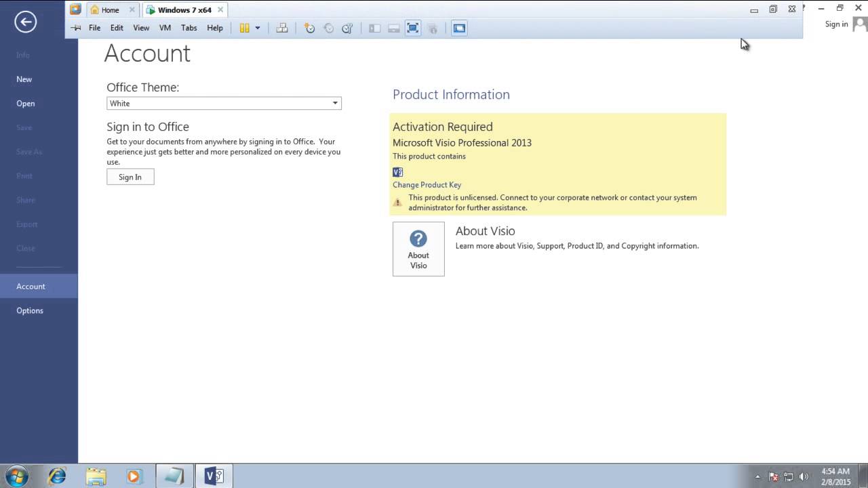The height and width of the screenshot is (488, 868).
Task: Click the console view icon at toolbar end
Action: [x=459, y=28]
